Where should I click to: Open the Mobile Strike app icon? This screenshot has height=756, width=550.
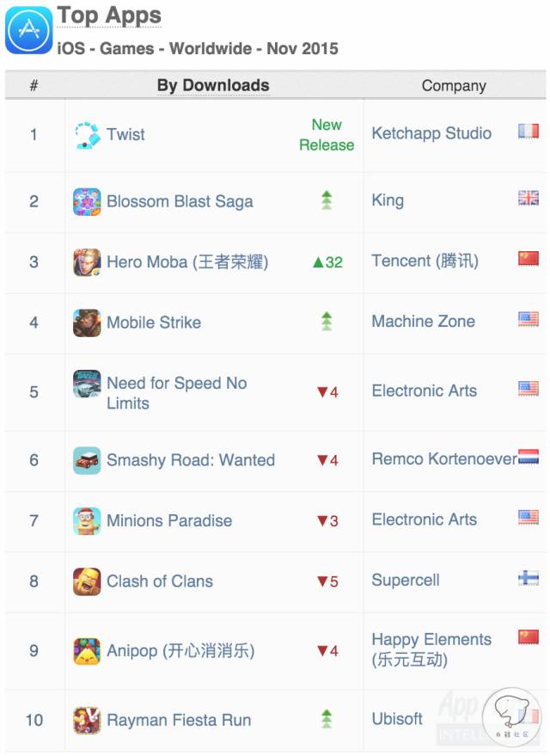pyautogui.click(x=87, y=323)
